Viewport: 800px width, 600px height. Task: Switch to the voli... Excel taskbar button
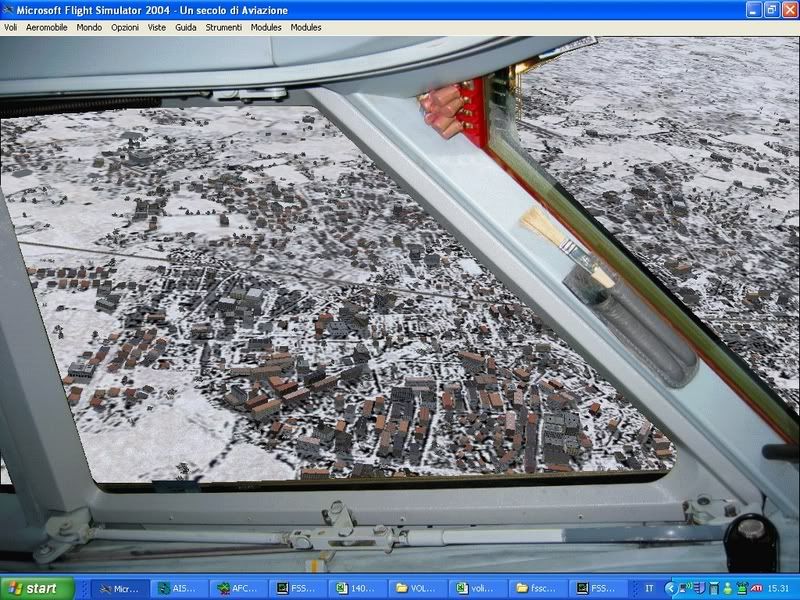476,588
